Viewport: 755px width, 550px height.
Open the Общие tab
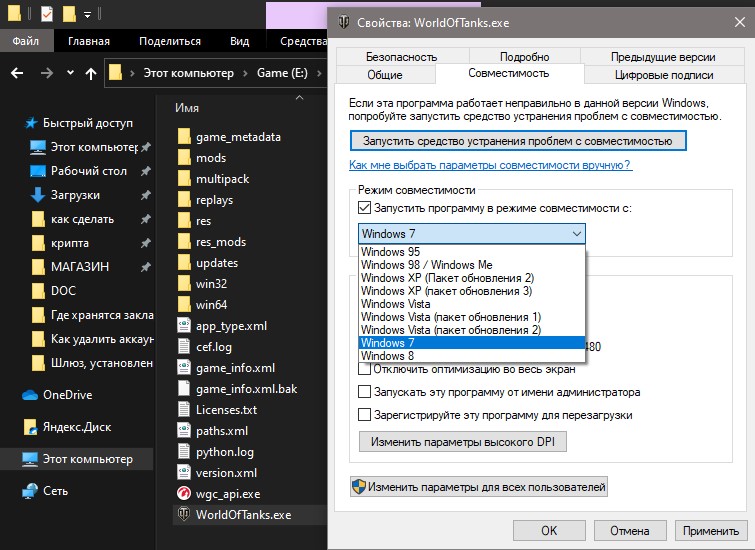point(385,75)
